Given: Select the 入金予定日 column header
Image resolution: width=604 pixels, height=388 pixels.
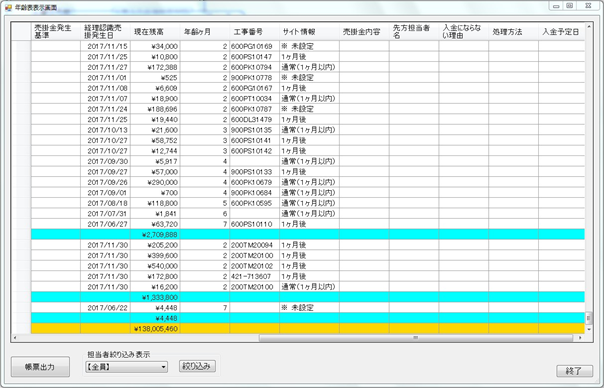Looking at the screenshot, I should (x=561, y=32).
